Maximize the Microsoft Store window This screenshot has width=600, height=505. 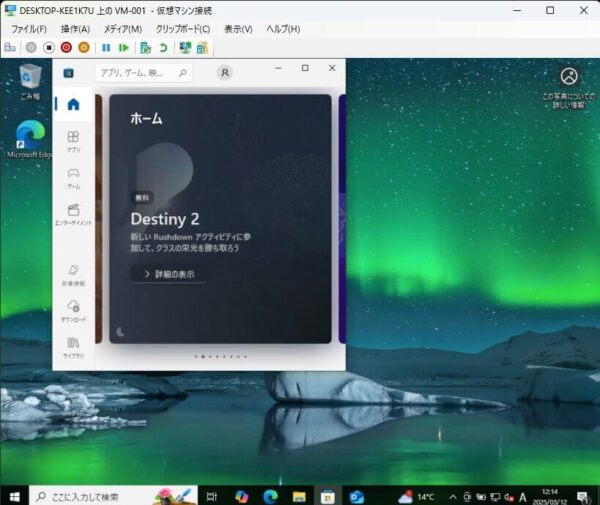point(305,68)
